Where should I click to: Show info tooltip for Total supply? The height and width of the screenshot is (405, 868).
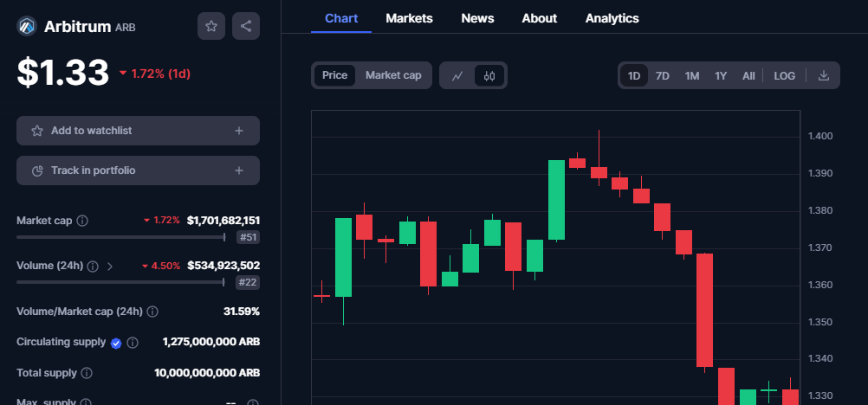[x=87, y=374]
